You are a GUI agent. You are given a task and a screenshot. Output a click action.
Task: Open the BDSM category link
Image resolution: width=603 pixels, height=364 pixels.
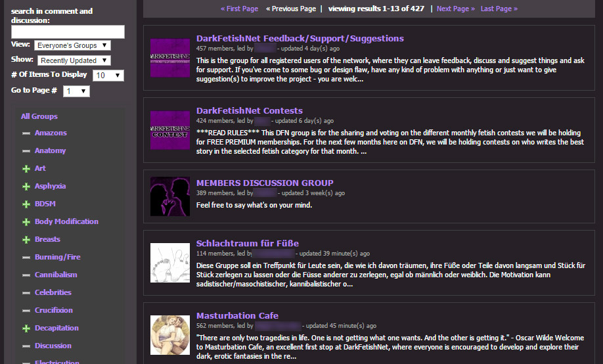45,204
